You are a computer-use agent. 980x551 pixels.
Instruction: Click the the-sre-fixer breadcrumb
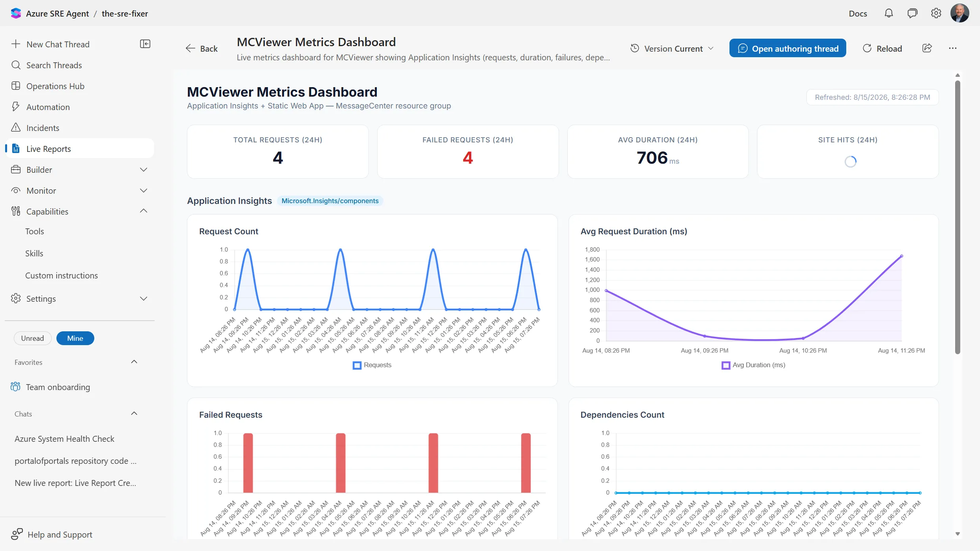pyautogui.click(x=125, y=13)
